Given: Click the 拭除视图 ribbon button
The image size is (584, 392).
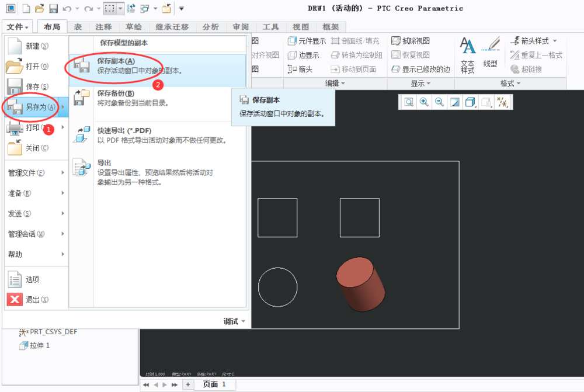Looking at the screenshot, I should pos(411,41).
